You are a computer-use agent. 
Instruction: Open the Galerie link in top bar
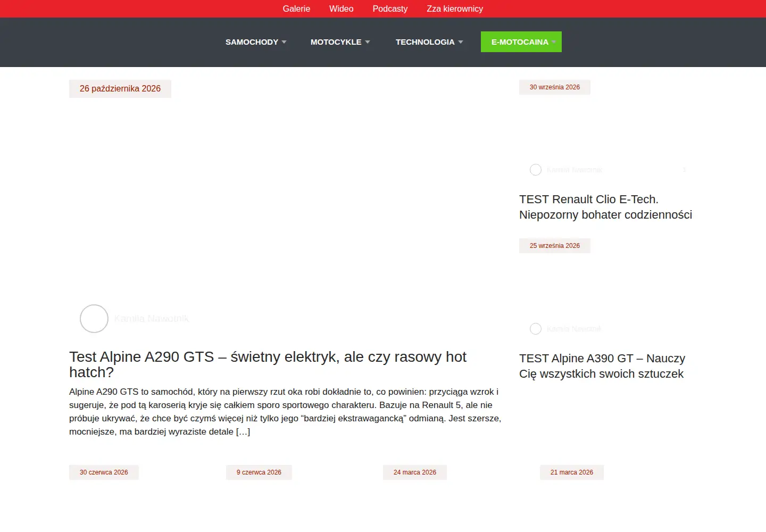pyautogui.click(x=296, y=9)
